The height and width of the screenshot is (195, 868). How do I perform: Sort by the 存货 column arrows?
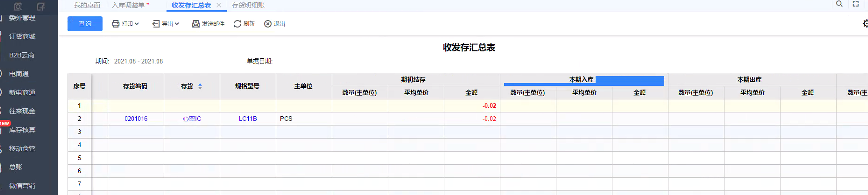(x=200, y=86)
